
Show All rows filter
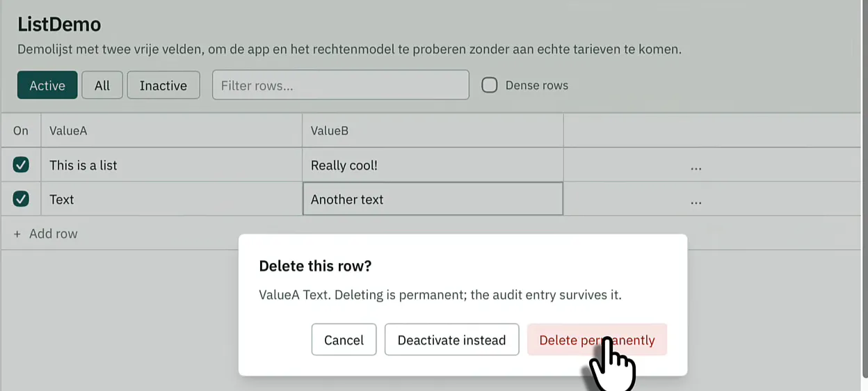click(x=102, y=86)
